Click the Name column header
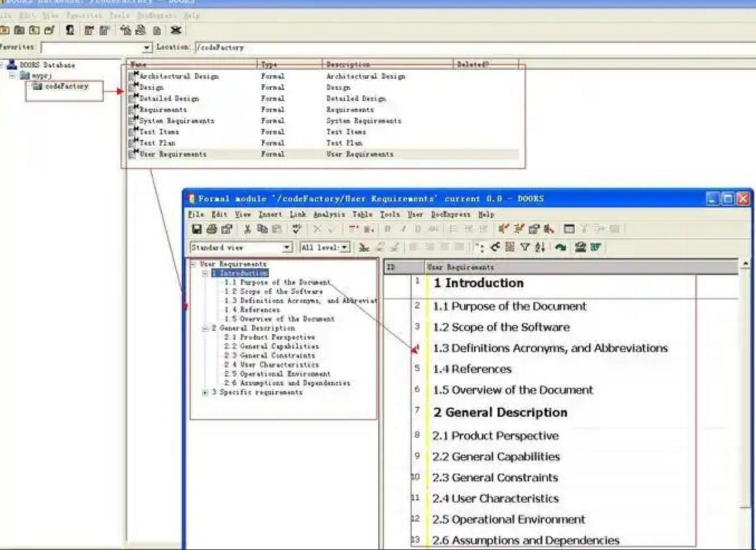This screenshot has width=756, height=550. [x=192, y=64]
